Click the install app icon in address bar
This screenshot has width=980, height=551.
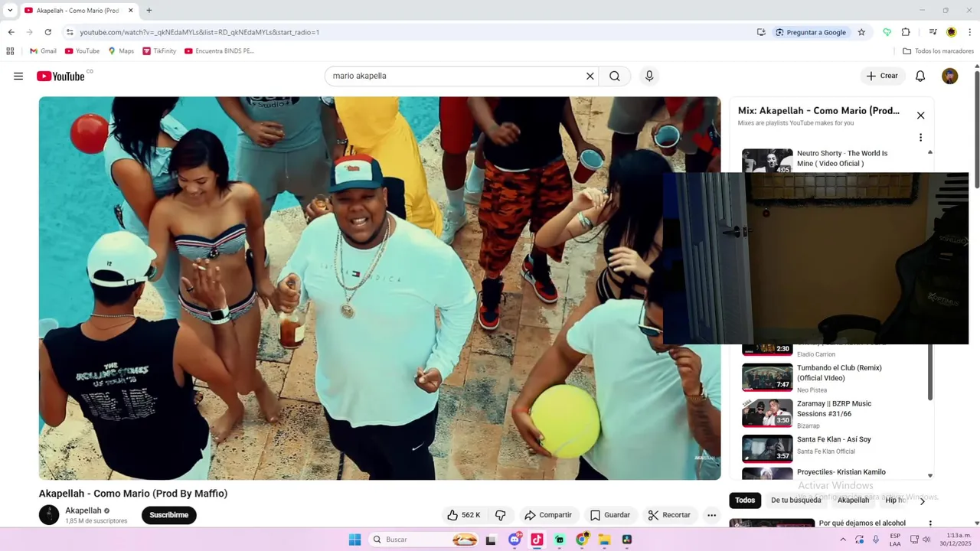point(761,32)
